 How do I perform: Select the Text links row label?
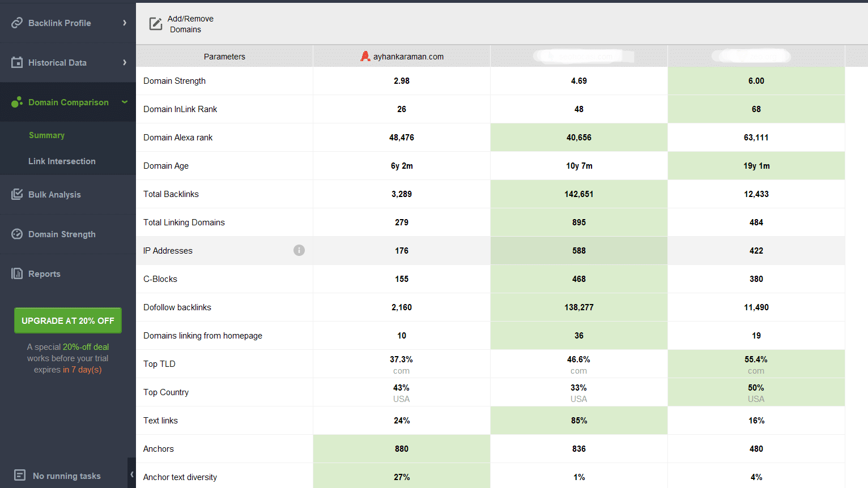pyautogui.click(x=160, y=421)
